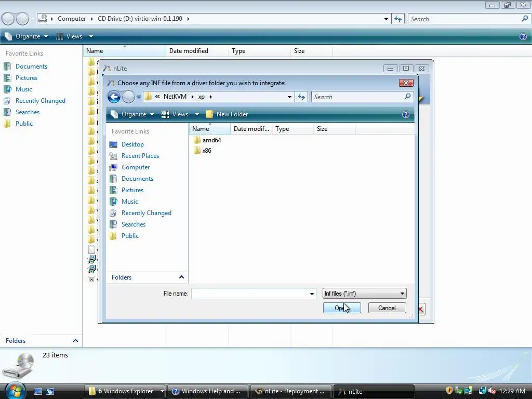
Task: Select the amd64 folder
Action: 207,140
